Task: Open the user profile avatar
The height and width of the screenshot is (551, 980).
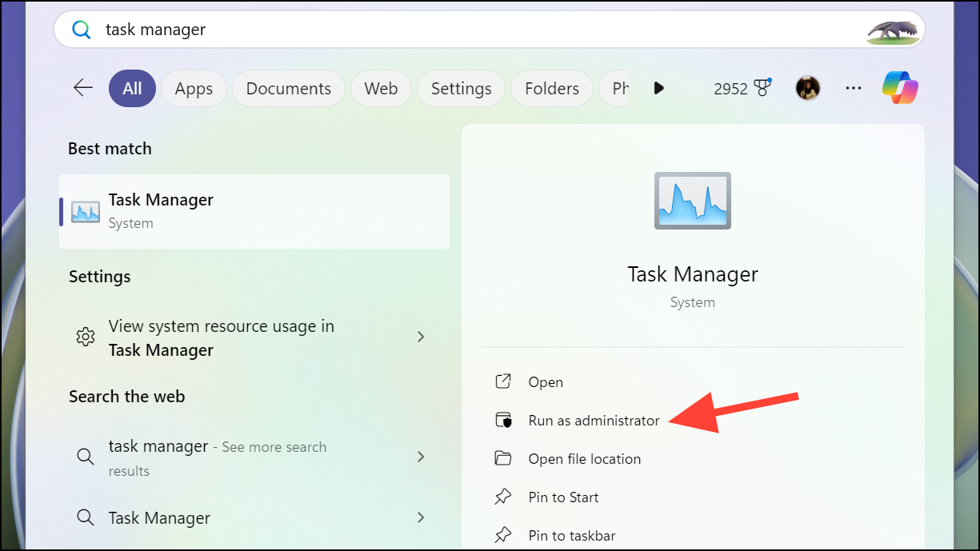Action: (808, 88)
